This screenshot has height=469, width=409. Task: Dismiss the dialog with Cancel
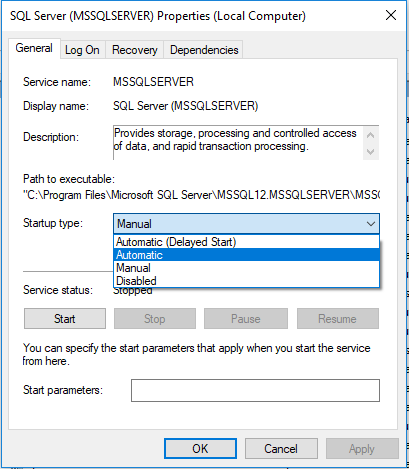tap(281, 449)
